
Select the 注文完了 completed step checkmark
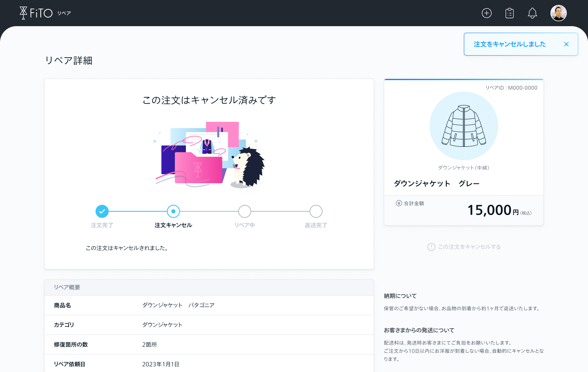click(x=102, y=211)
